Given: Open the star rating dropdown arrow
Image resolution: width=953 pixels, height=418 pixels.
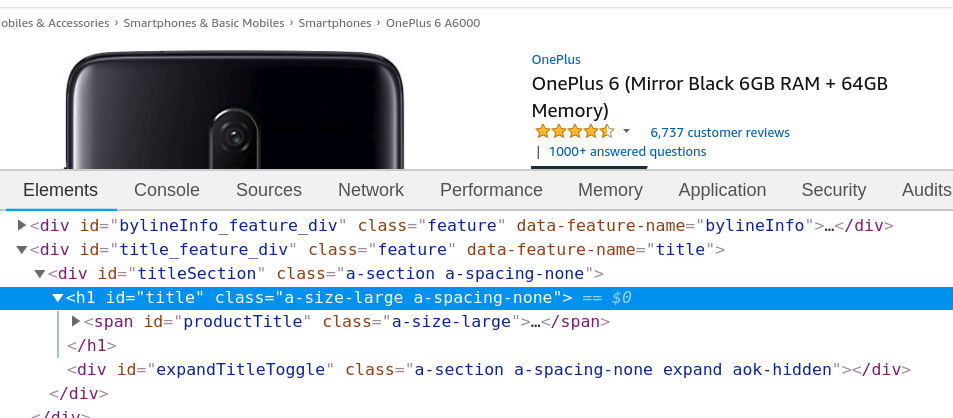Looking at the screenshot, I should click(x=626, y=132).
